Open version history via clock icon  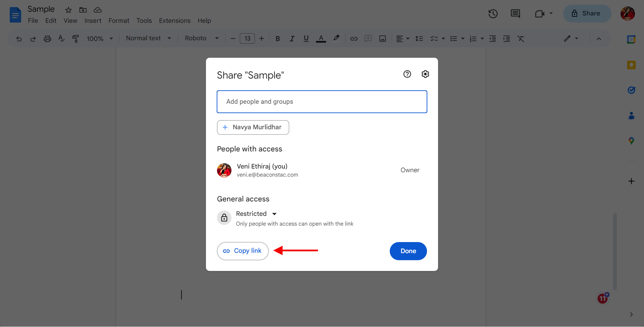point(493,14)
